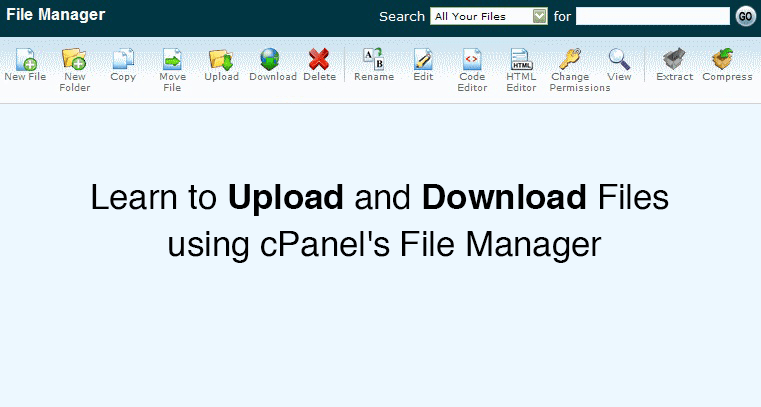Select the Rename icon
Viewport: 761px width, 407px height.
pos(373,60)
